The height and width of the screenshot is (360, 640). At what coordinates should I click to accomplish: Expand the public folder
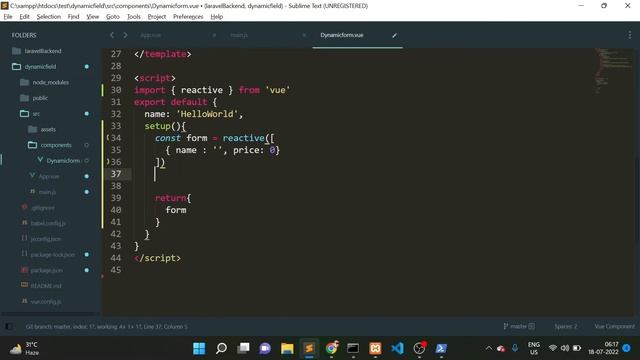[40, 98]
